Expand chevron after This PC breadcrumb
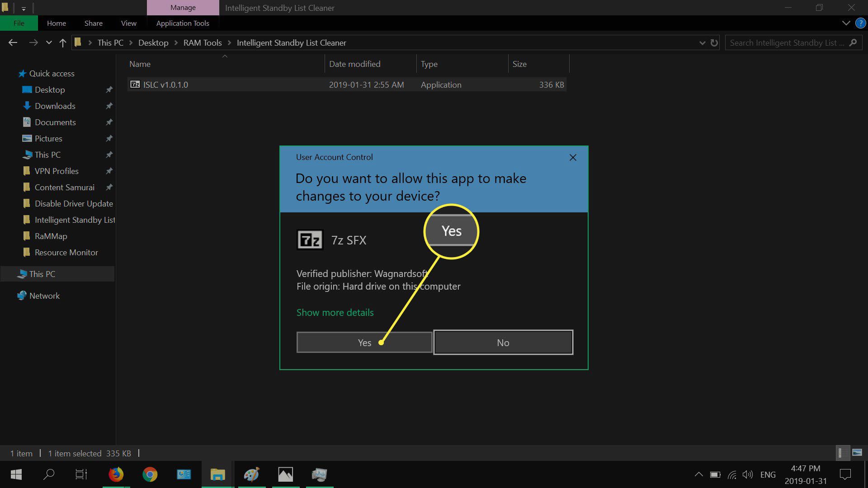Viewport: 868px width, 488px height. click(131, 43)
